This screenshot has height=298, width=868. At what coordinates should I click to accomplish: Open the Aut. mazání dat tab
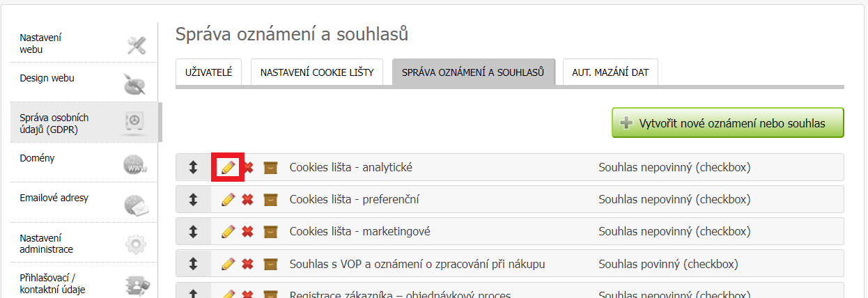(610, 72)
